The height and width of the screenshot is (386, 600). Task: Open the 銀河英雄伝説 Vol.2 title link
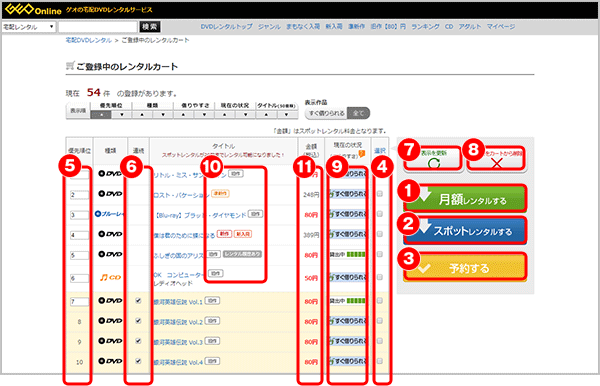[178, 322]
